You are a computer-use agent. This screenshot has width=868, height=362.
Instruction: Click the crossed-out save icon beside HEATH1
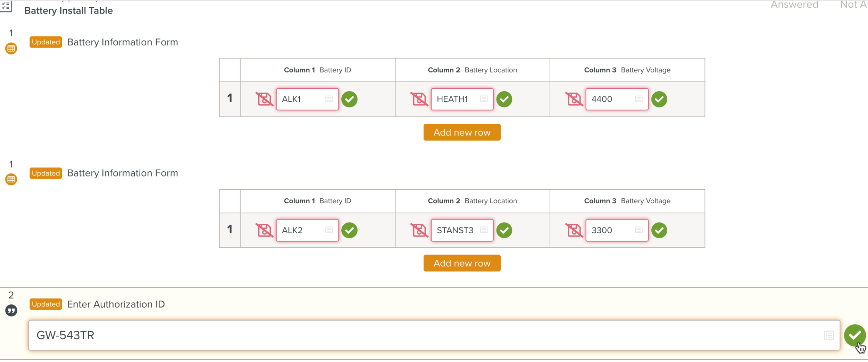point(419,99)
